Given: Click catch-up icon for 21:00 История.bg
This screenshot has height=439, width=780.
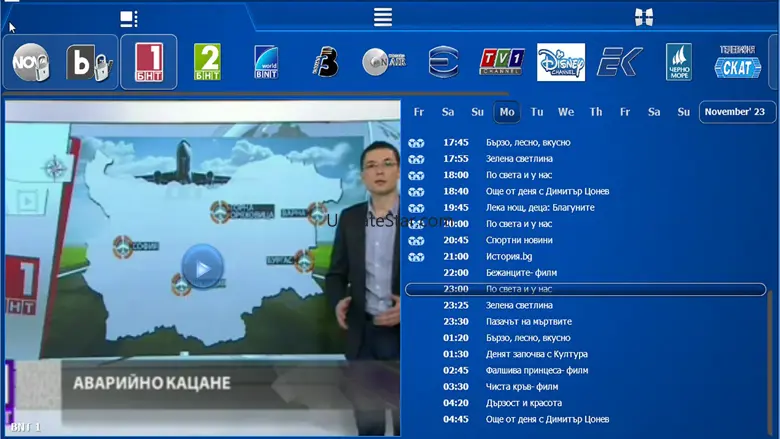Looking at the screenshot, I should tap(416, 257).
